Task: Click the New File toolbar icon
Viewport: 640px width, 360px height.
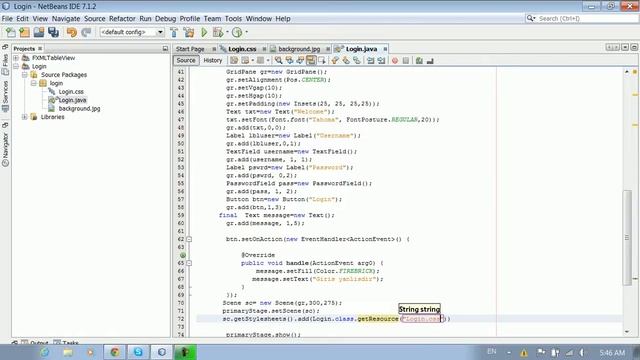Action: tap(11, 32)
